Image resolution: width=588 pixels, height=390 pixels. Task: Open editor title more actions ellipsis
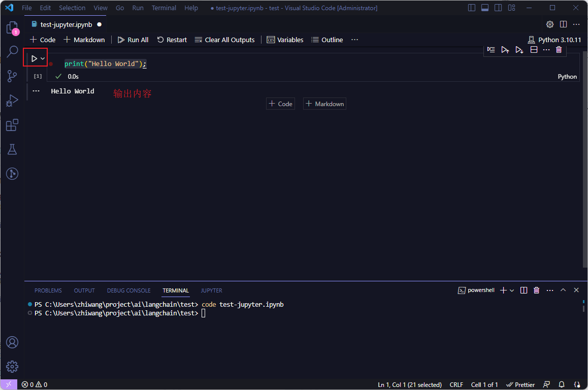coord(576,24)
